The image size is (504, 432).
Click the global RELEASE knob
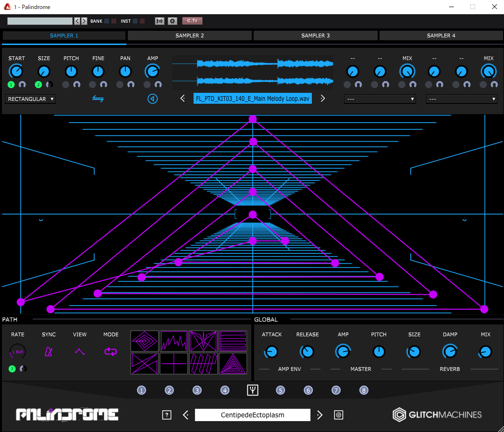pos(307,351)
